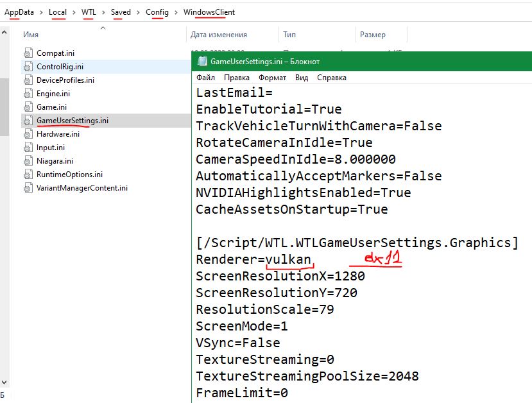Select the GameUserSettings.ini file name
532x403 pixels.
coord(73,121)
